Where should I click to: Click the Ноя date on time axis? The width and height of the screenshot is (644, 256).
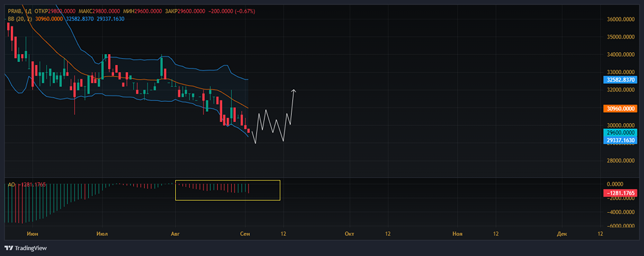click(x=457, y=234)
